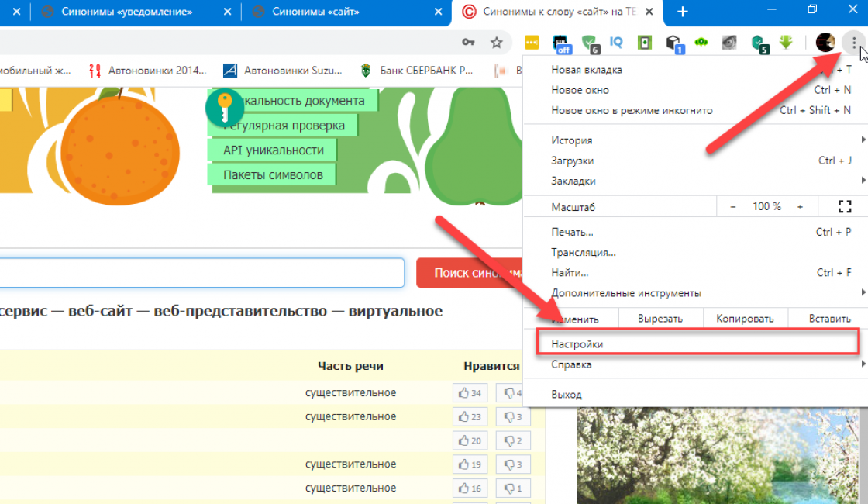The image size is (868, 504).
Task: Open a new tab with the plus button
Action: click(x=683, y=12)
